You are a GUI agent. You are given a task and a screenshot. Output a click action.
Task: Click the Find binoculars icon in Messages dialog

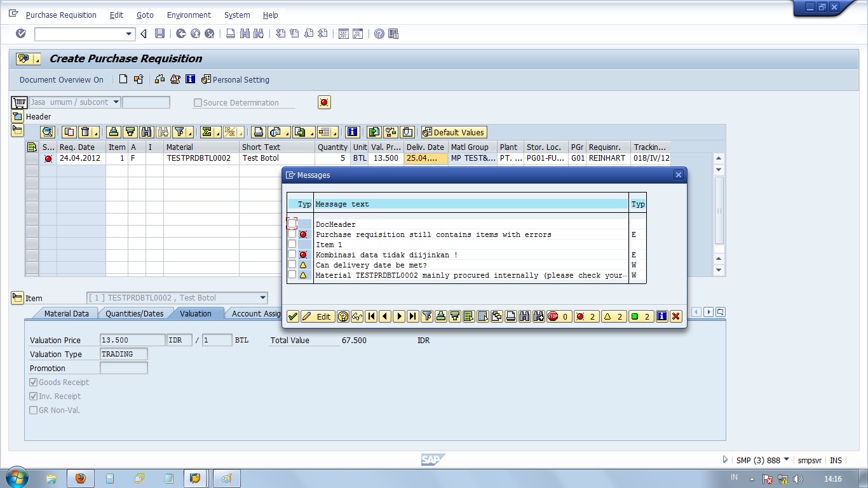click(x=524, y=316)
